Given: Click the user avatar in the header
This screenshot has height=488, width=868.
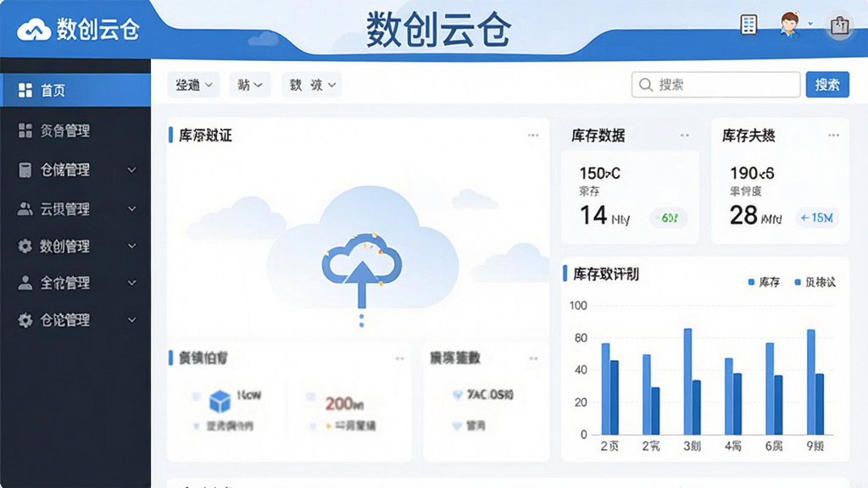Looking at the screenshot, I should point(790,25).
